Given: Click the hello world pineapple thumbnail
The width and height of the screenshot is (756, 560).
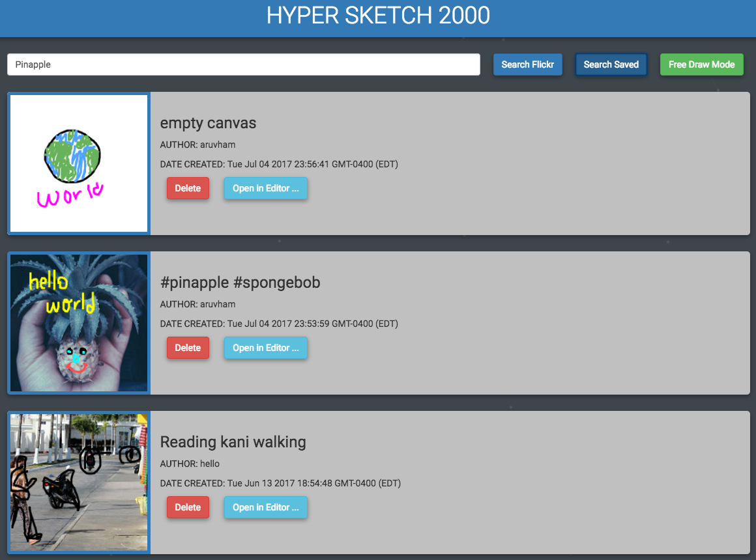Looking at the screenshot, I should (x=78, y=322).
